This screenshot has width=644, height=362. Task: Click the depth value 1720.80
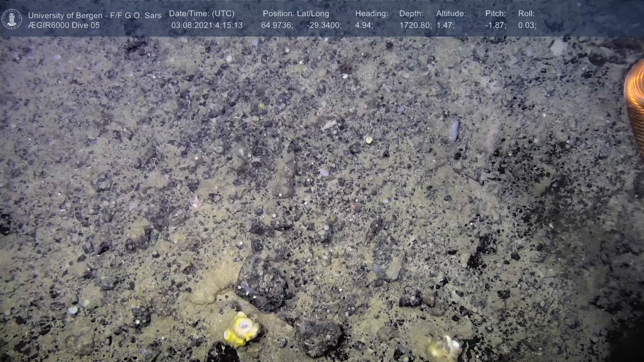415,25
